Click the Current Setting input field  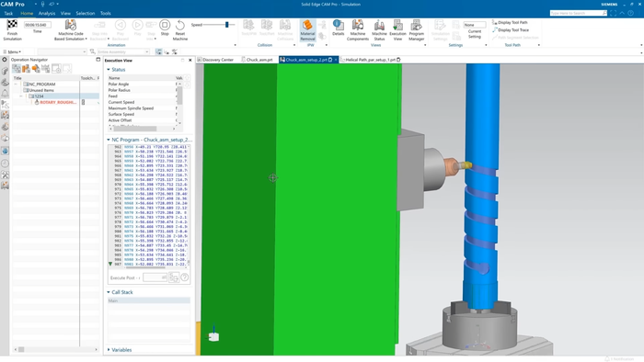tap(475, 25)
